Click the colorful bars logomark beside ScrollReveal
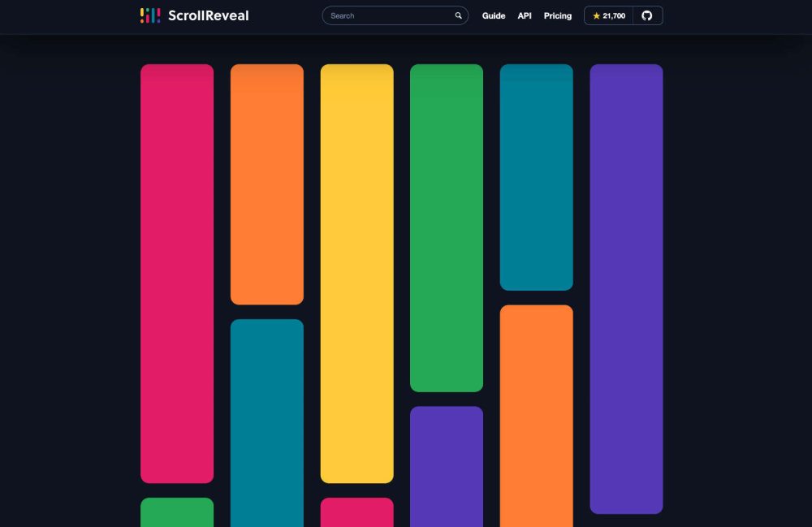Viewport: 812px width, 527px height. point(149,15)
